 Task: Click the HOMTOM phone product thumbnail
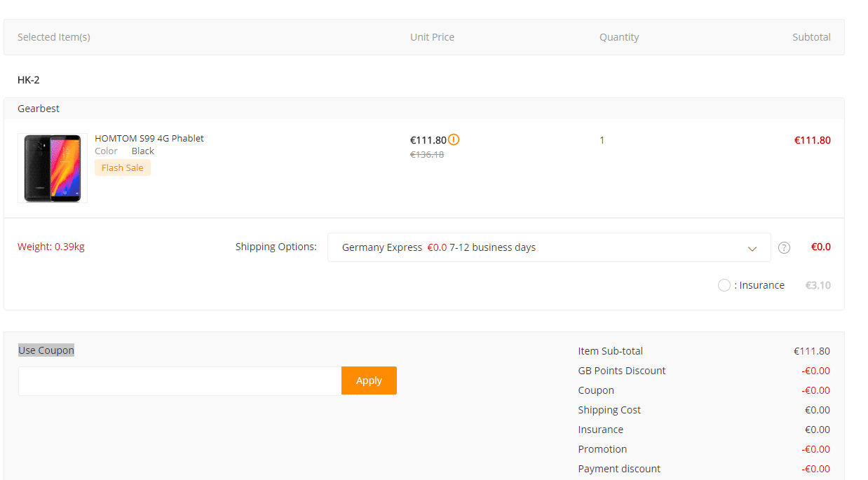(53, 168)
